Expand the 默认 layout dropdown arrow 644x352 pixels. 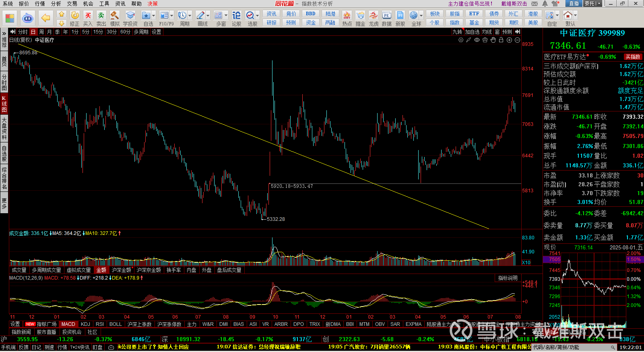[x=576, y=16]
